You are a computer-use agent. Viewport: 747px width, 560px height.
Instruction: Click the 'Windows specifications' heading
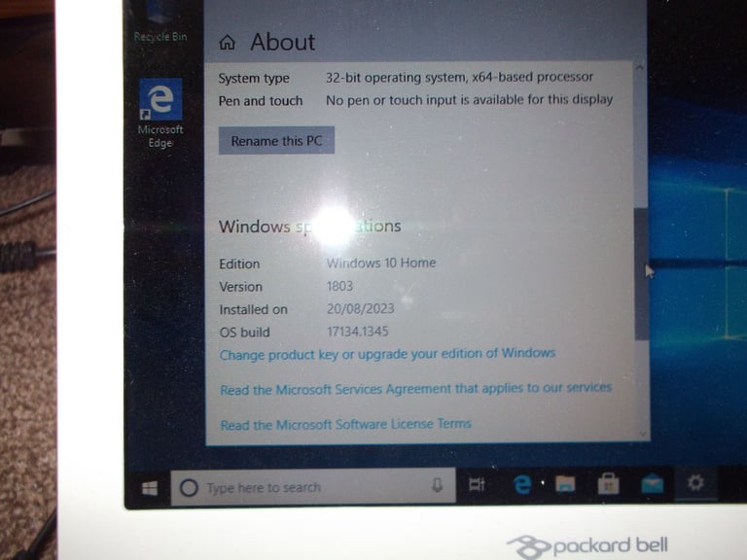coord(309,227)
